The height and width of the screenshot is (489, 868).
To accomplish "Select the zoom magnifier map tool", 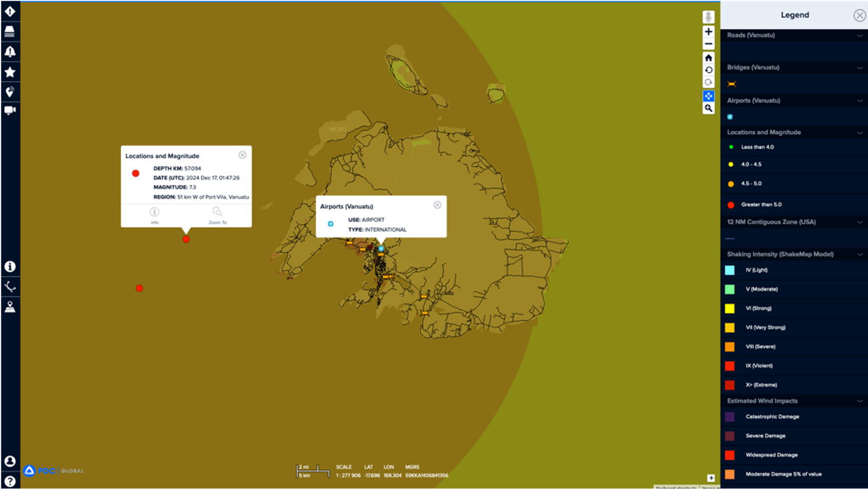I will pyautogui.click(x=708, y=108).
